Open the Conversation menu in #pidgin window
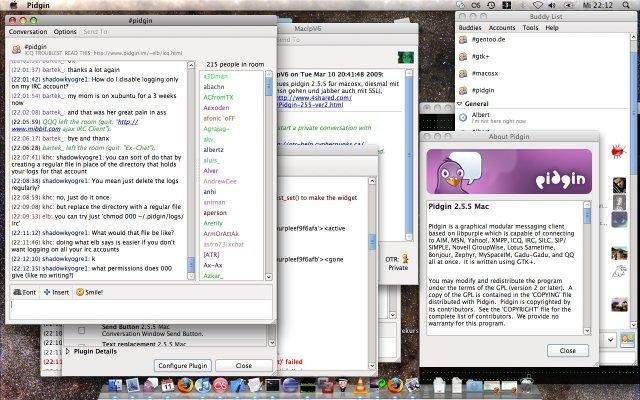Screen dimensions: 640x400 click(x=28, y=32)
